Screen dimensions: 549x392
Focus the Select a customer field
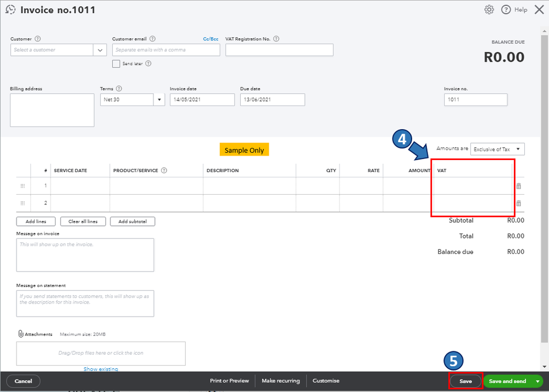[x=52, y=50]
